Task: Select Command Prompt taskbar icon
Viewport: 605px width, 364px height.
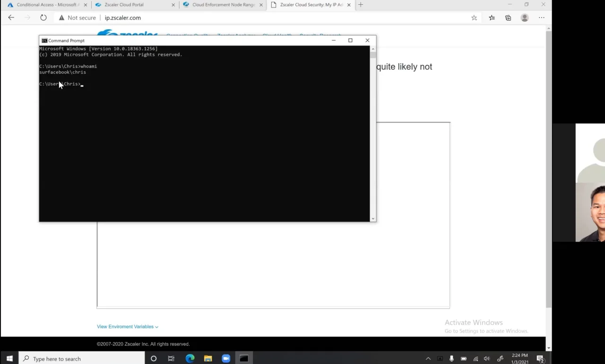Action: (x=244, y=358)
